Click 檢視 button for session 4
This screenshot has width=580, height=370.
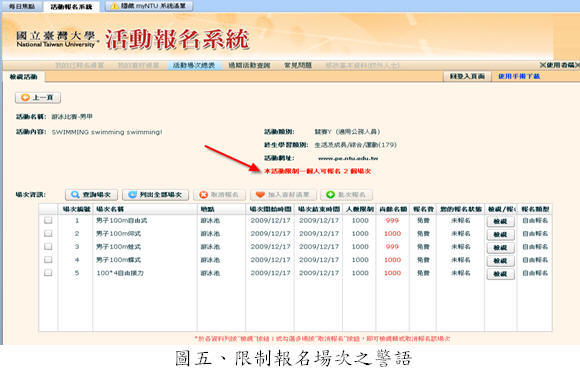tap(500, 261)
